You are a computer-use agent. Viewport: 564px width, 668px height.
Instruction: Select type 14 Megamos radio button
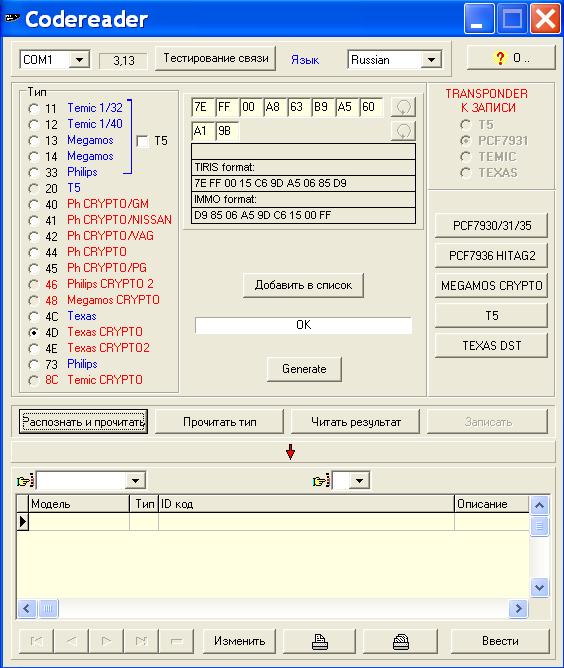(34, 156)
